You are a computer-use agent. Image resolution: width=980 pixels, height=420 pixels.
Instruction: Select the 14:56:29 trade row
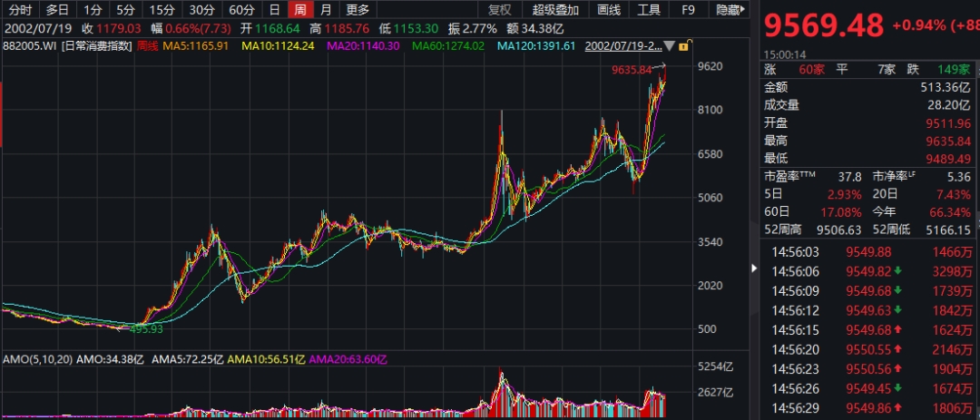click(868, 407)
